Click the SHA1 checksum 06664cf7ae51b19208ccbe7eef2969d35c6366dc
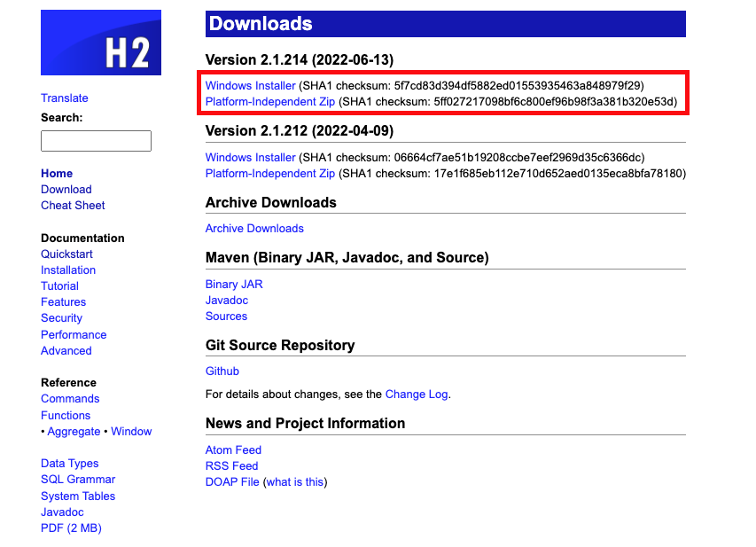Image resolution: width=756 pixels, height=547 pixels. click(518, 157)
